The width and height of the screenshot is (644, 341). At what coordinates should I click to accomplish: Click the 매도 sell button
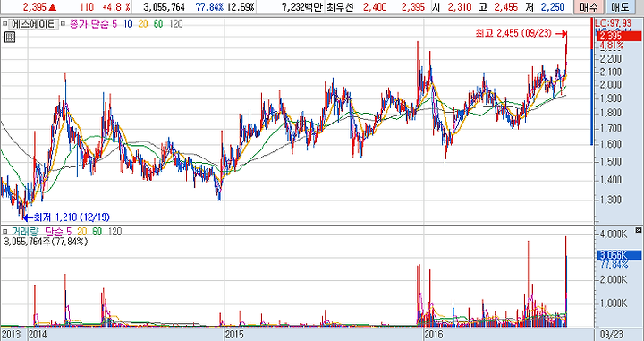(620, 7)
